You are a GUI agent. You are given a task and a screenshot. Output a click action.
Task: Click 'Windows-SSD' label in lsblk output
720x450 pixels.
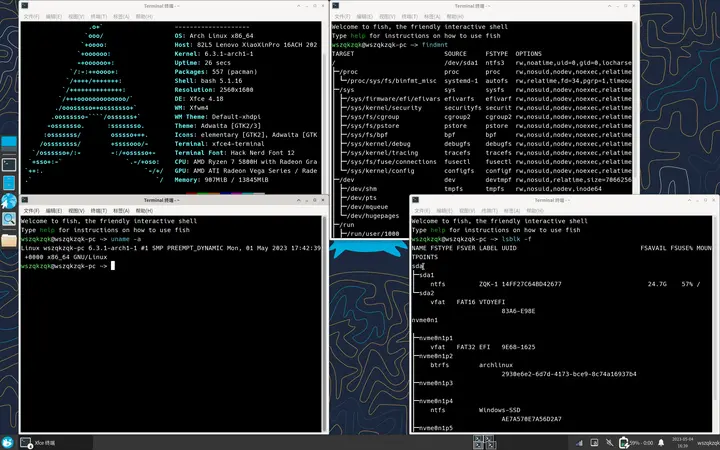click(500, 410)
